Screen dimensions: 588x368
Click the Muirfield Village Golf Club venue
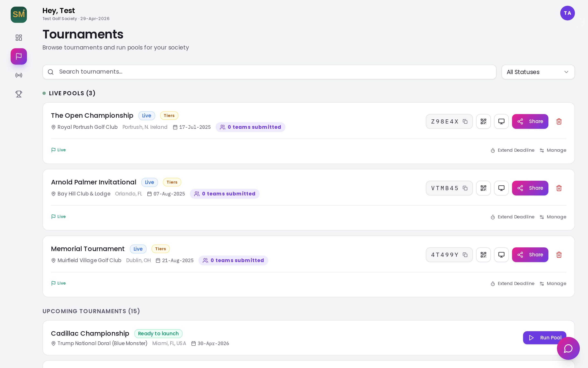coord(89,261)
